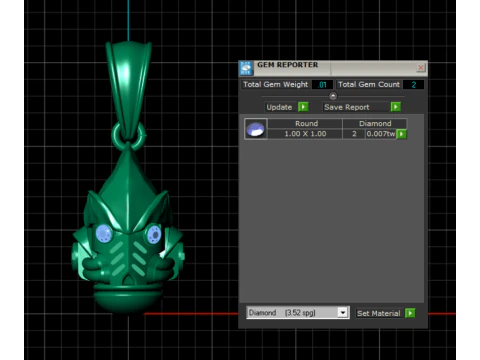This screenshot has height=360, width=480.
Task: Click the Total Gem Count value 2
Action: [x=414, y=85]
